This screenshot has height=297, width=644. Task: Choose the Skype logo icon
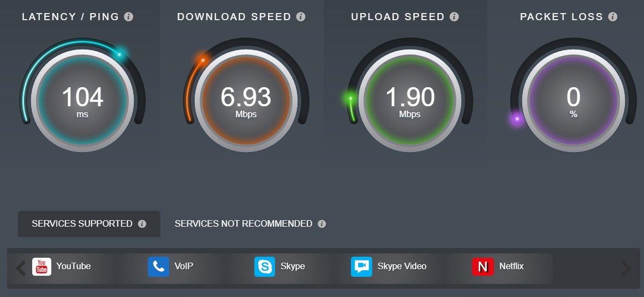tap(265, 266)
